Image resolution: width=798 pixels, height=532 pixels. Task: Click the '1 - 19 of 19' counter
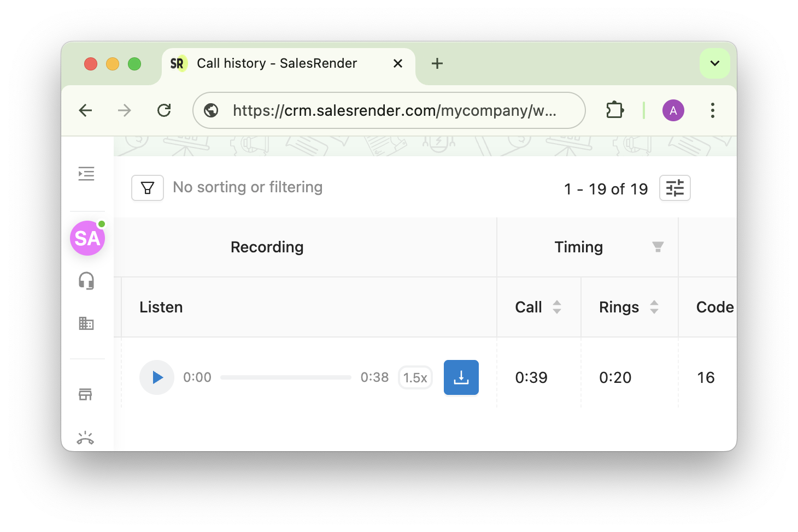pos(606,189)
